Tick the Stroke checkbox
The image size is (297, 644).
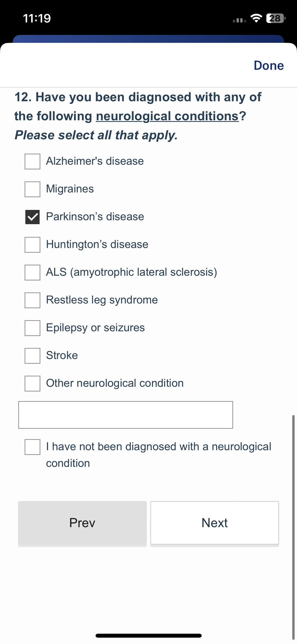32,356
